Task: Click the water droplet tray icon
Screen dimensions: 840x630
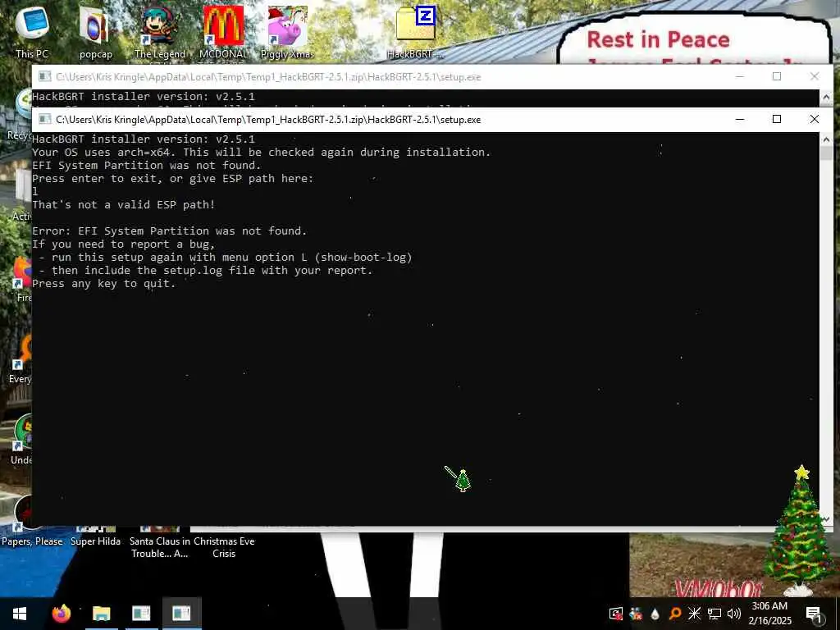Action: [x=655, y=614]
